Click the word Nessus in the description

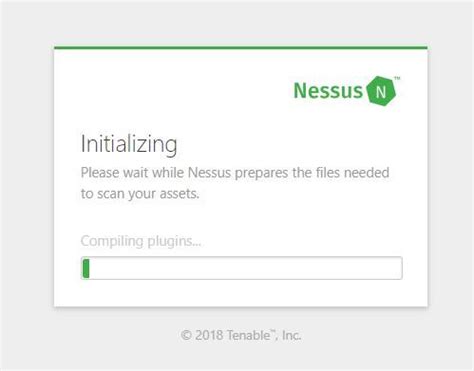pyautogui.click(x=209, y=173)
